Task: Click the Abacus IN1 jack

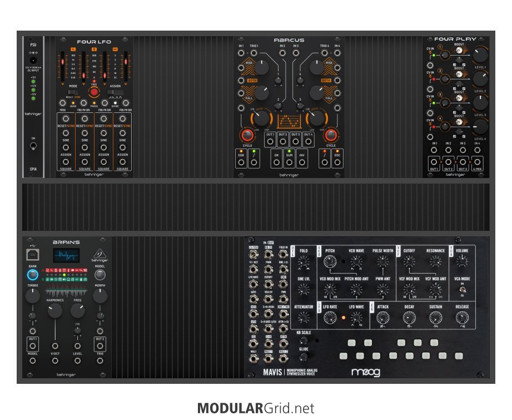Action: click(x=241, y=53)
